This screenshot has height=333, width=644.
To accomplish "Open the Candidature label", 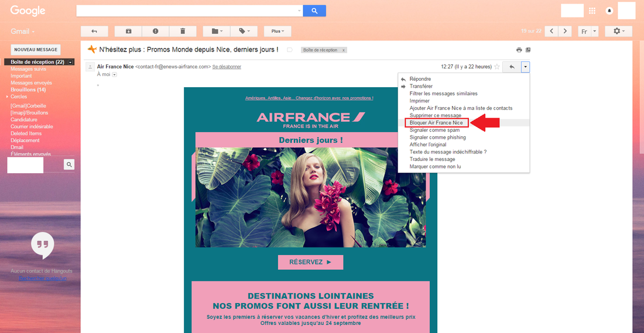I will [24, 119].
